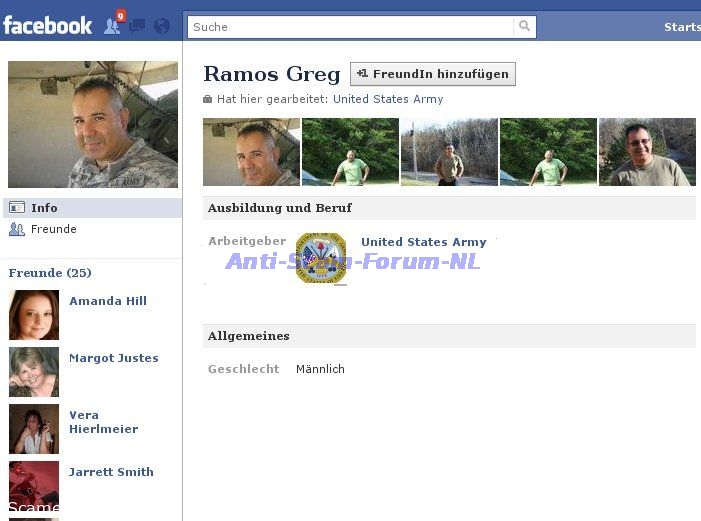The width and height of the screenshot is (701, 521).
Task: Click Margot Justes' profile picture
Action: pos(34,372)
